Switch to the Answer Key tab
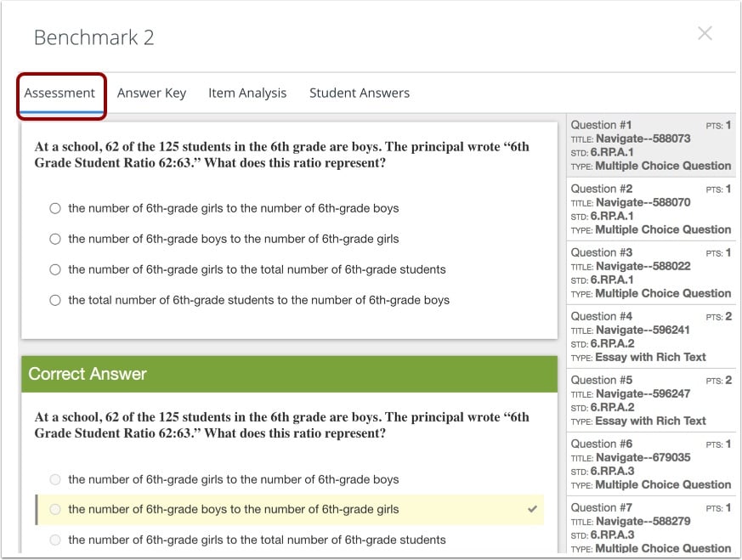Image resolution: width=742 pixels, height=560 pixels. coord(151,93)
